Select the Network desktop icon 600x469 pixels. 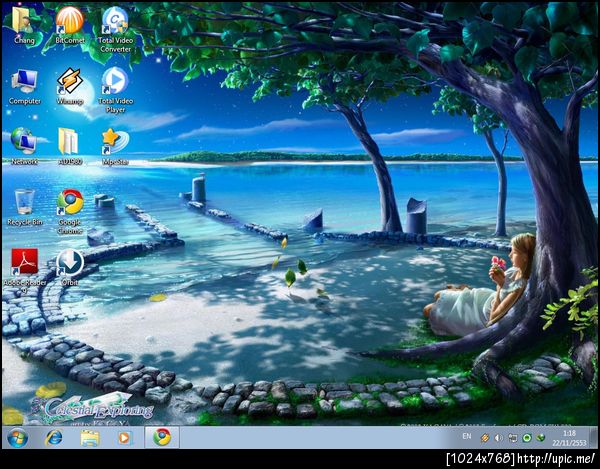click(24, 147)
